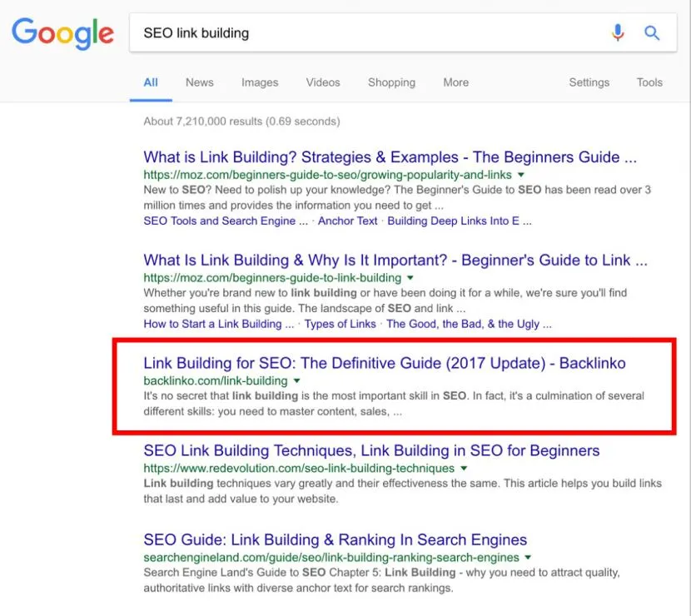Open the More search menu
The height and width of the screenshot is (616, 691).
[x=456, y=82]
